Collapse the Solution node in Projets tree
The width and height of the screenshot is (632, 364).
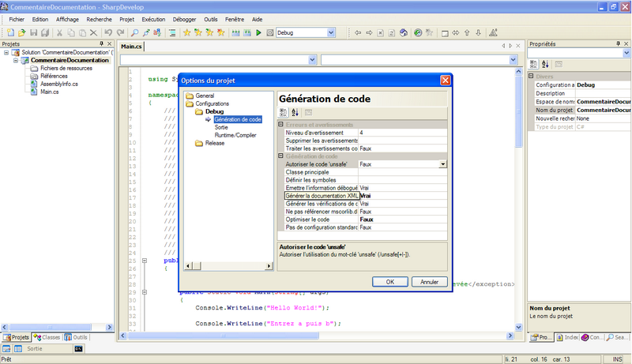click(6, 52)
